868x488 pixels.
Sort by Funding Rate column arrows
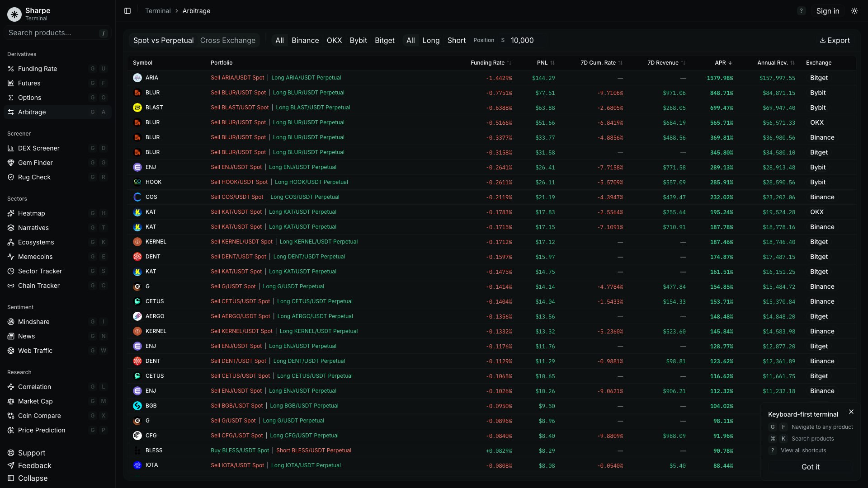[509, 63]
